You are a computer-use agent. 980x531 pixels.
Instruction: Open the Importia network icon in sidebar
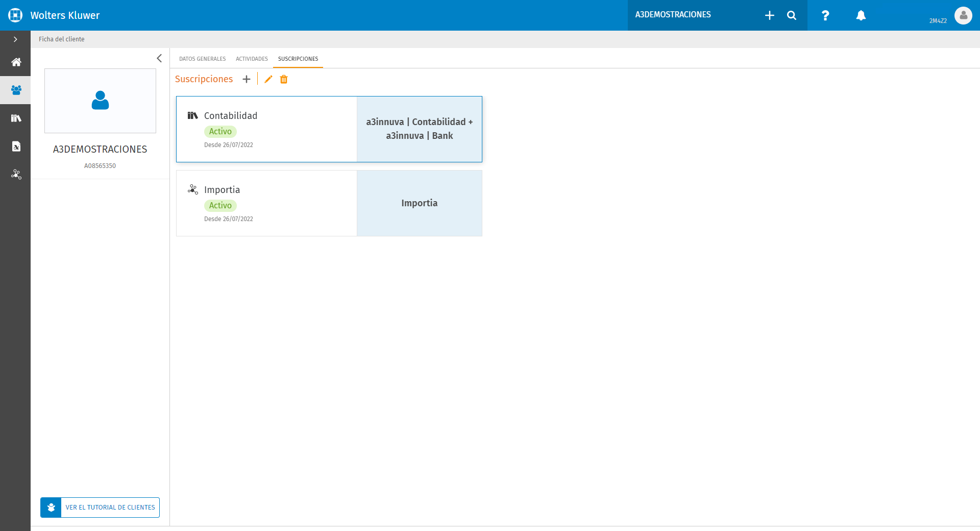[16, 175]
